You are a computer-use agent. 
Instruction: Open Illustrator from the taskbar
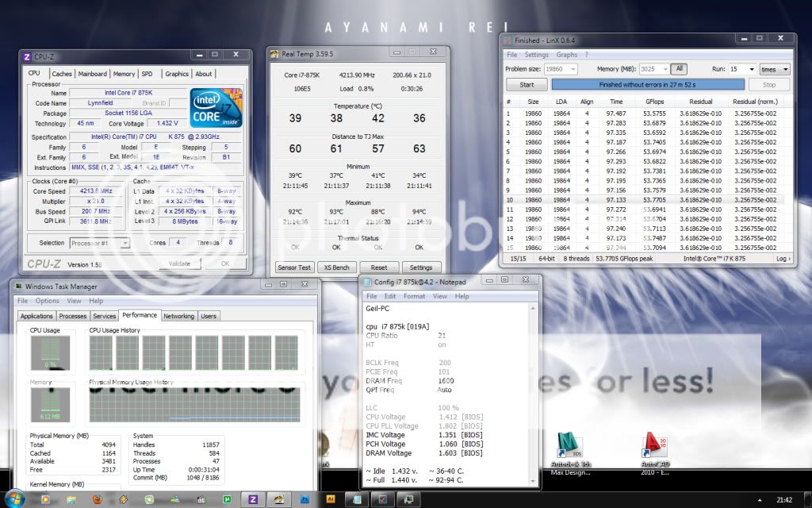coord(331,500)
